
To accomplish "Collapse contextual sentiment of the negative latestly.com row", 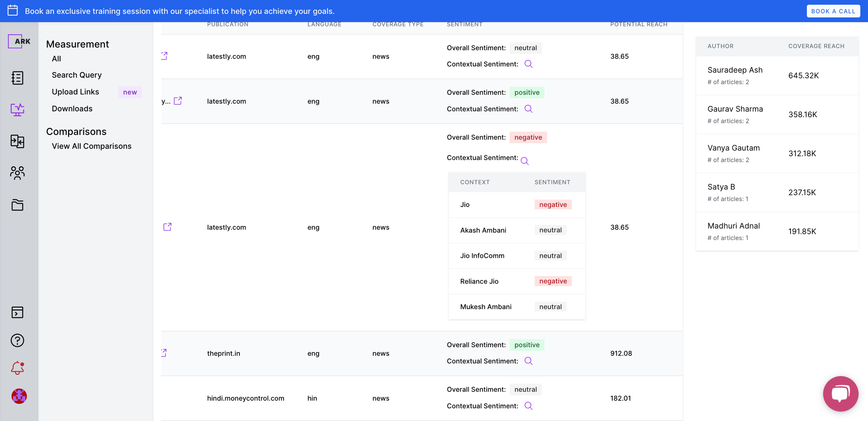I will coord(525,161).
